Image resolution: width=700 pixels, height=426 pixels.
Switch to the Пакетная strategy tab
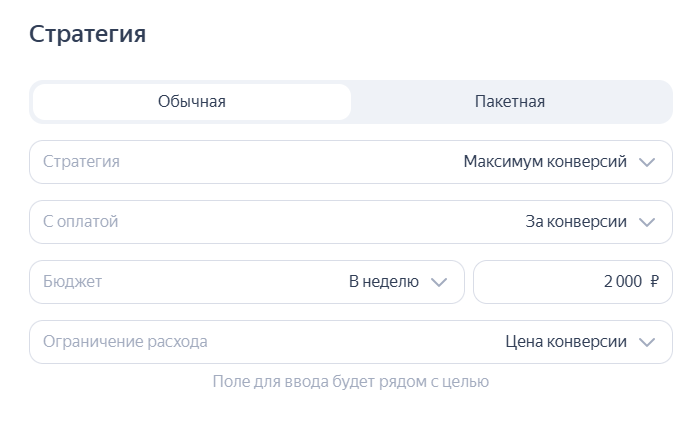pyautogui.click(x=510, y=102)
